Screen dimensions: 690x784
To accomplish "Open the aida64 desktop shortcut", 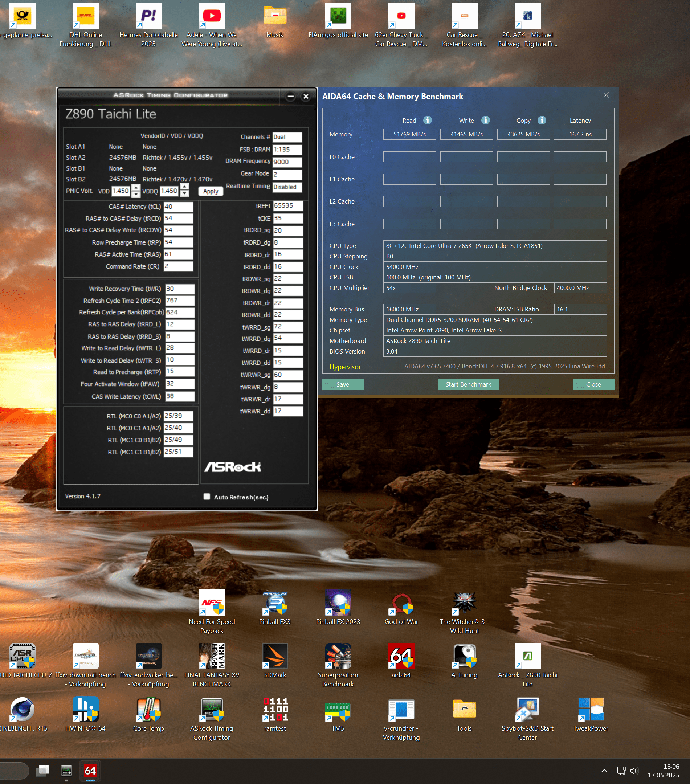I will click(x=401, y=656).
